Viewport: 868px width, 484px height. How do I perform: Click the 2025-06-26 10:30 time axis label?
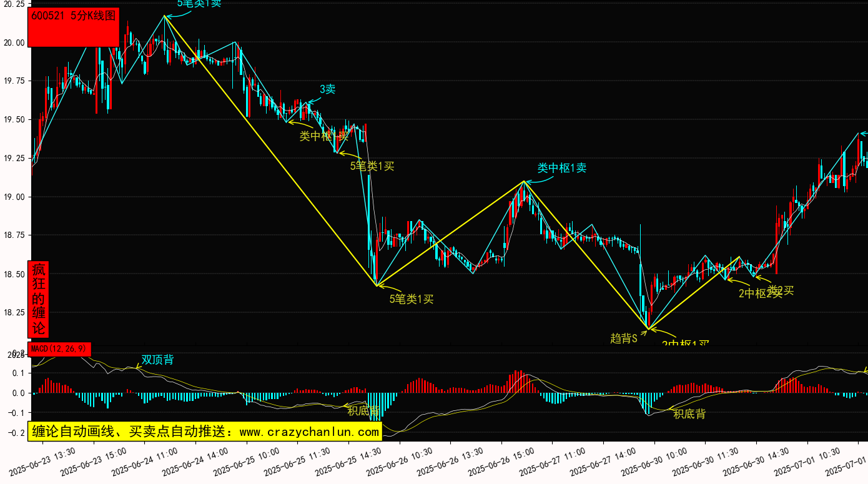point(400,461)
